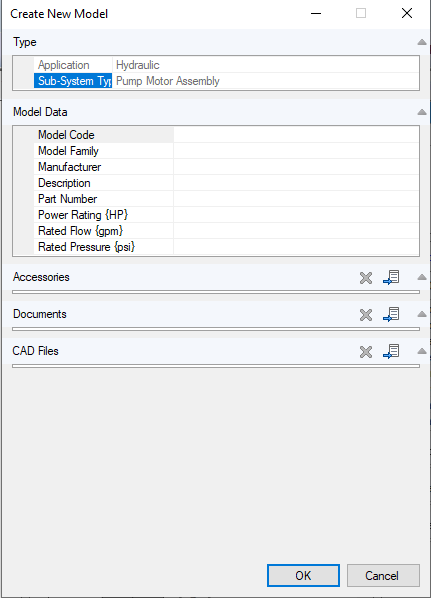Select the Power Rating {HP} row
The height and width of the screenshot is (598, 431).
point(227,215)
